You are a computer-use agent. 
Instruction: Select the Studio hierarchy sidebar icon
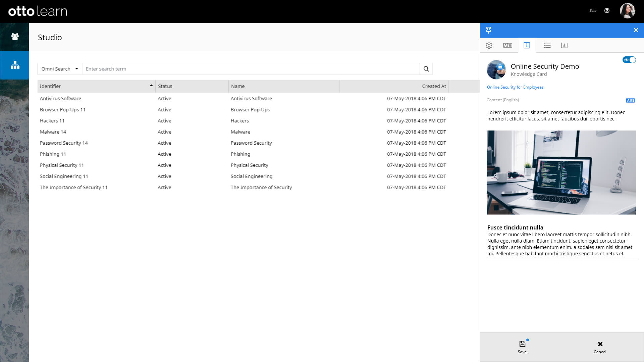pos(15,65)
